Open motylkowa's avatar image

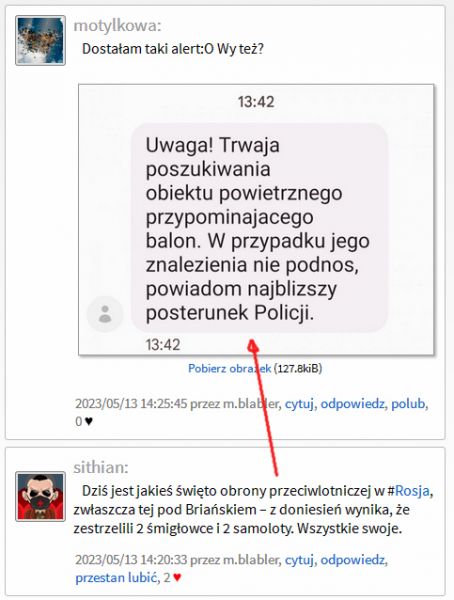(40, 41)
